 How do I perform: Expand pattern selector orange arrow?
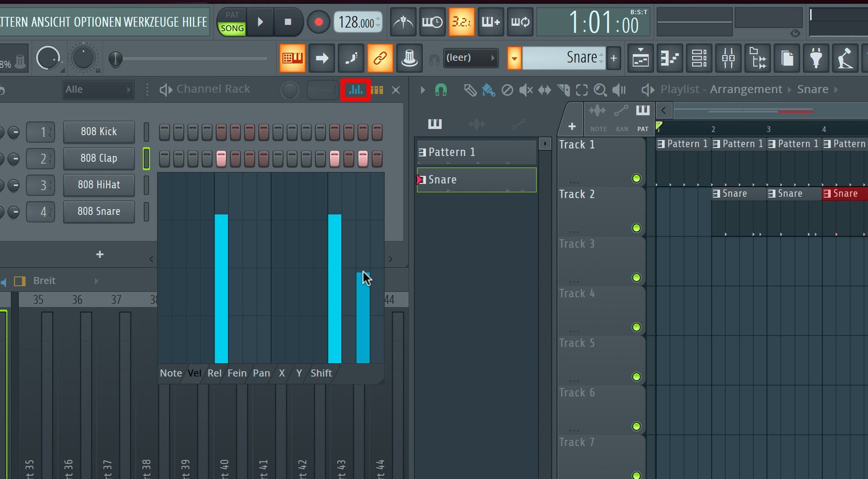[x=514, y=58]
